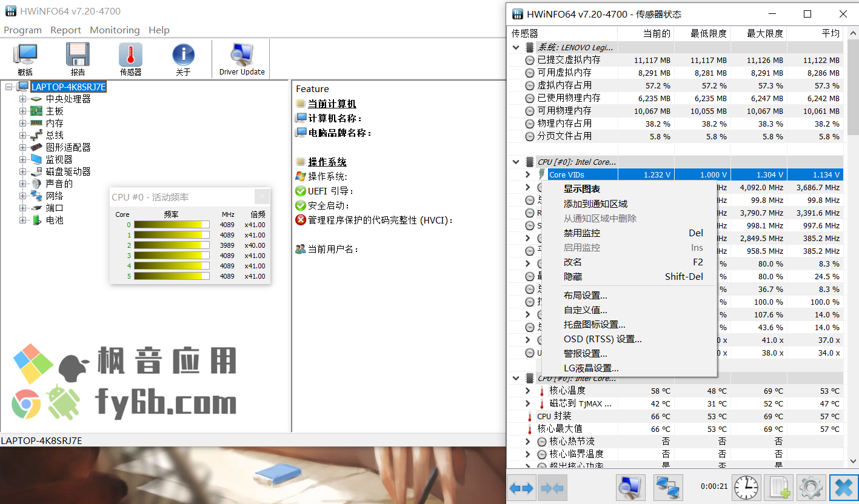Click the 平均 column header
This screenshot has height=504, width=859.
click(x=815, y=33)
